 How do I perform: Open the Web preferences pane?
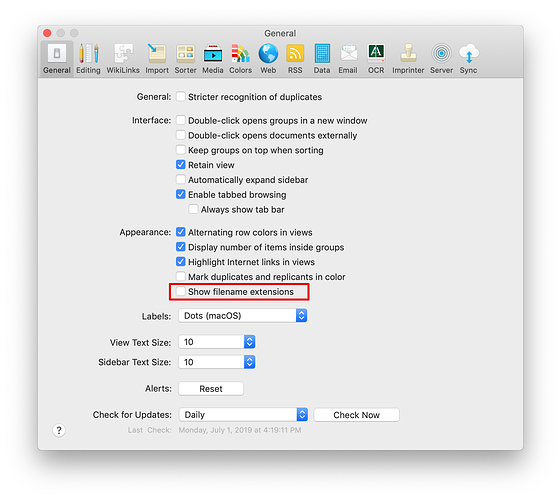tap(268, 59)
